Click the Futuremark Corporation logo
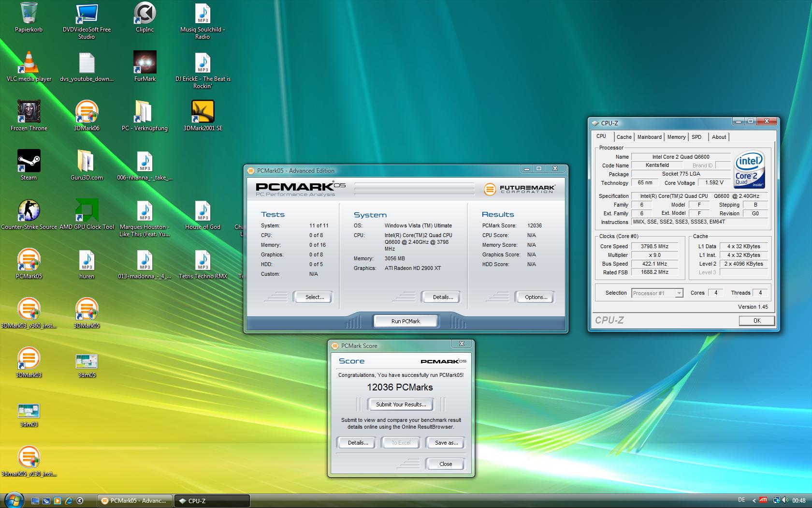Screen dimensions: 812x508 click(519, 189)
